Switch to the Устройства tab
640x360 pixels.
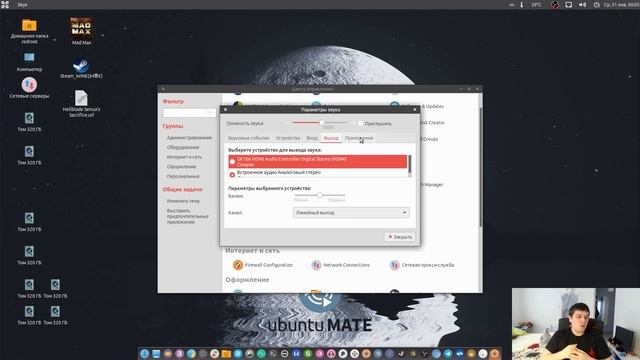point(288,138)
